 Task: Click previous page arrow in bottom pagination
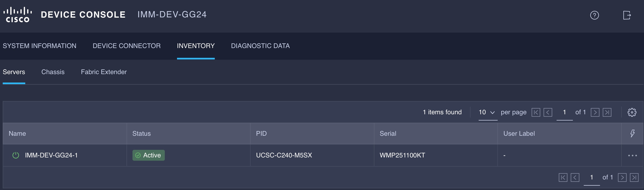[x=575, y=177]
